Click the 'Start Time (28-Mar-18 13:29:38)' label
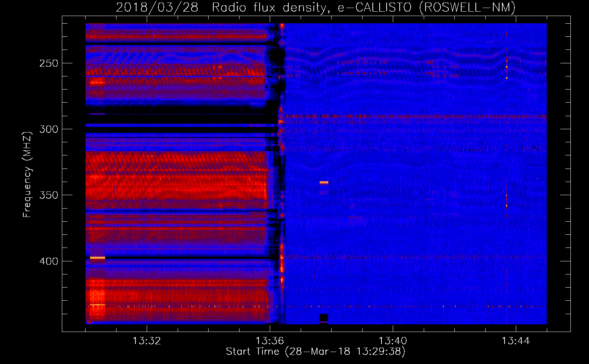 [316, 352]
